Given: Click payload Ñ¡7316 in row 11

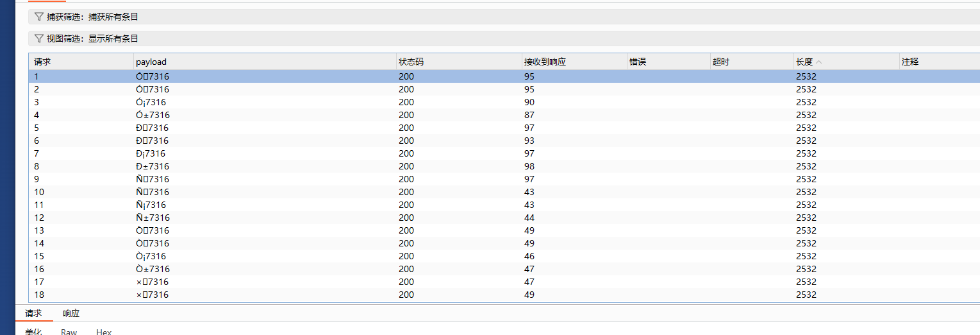Looking at the screenshot, I should coord(151,205).
